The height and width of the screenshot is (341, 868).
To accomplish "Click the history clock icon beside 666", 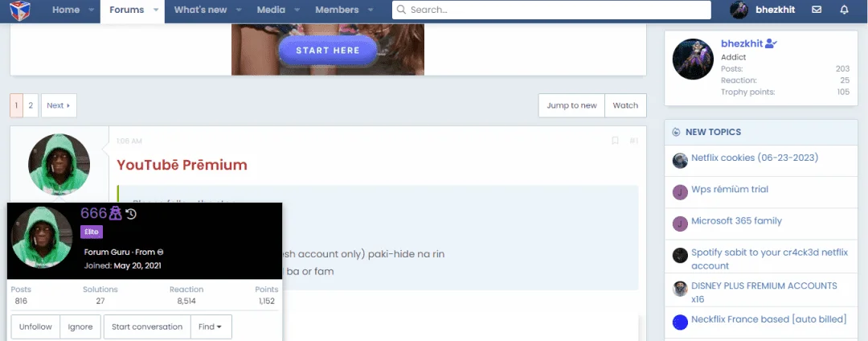I will click(131, 214).
